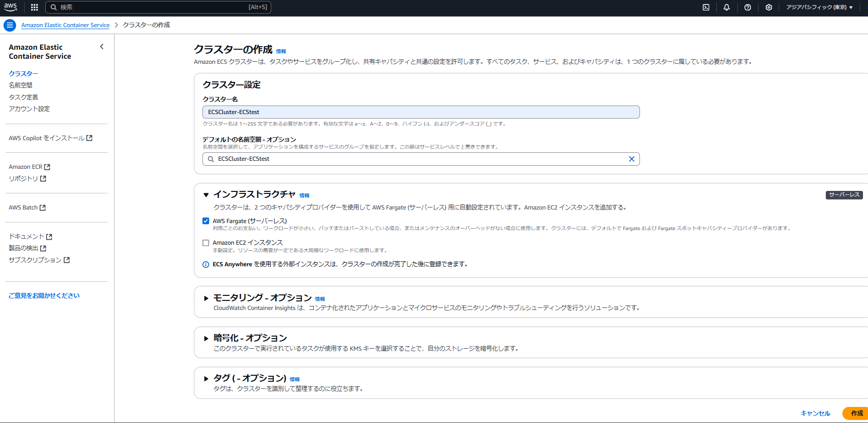Collapse the ECS sidebar with the chevron

pos(102,47)
